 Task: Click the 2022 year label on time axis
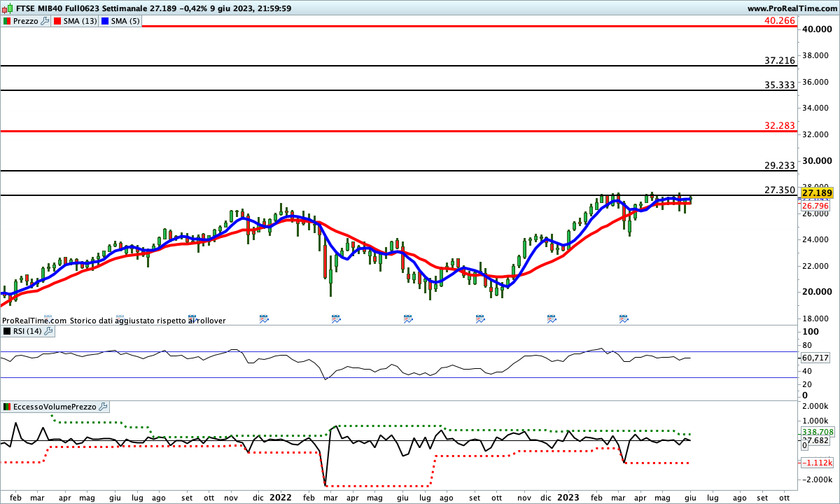(x=281, y=497)
